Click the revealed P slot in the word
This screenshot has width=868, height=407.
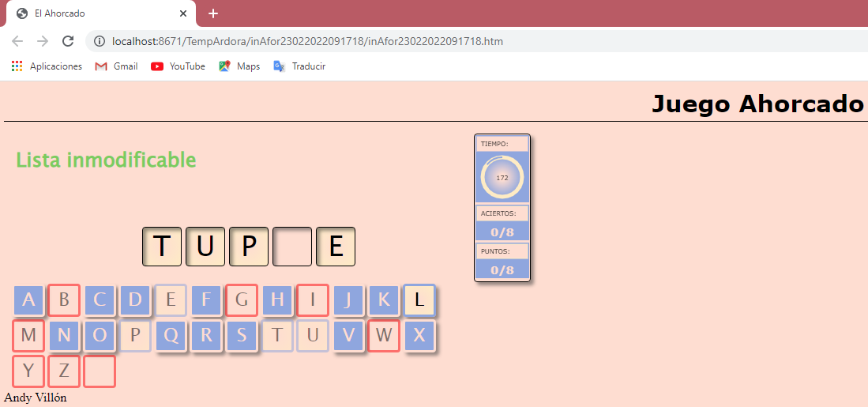[x=249, y=247]
